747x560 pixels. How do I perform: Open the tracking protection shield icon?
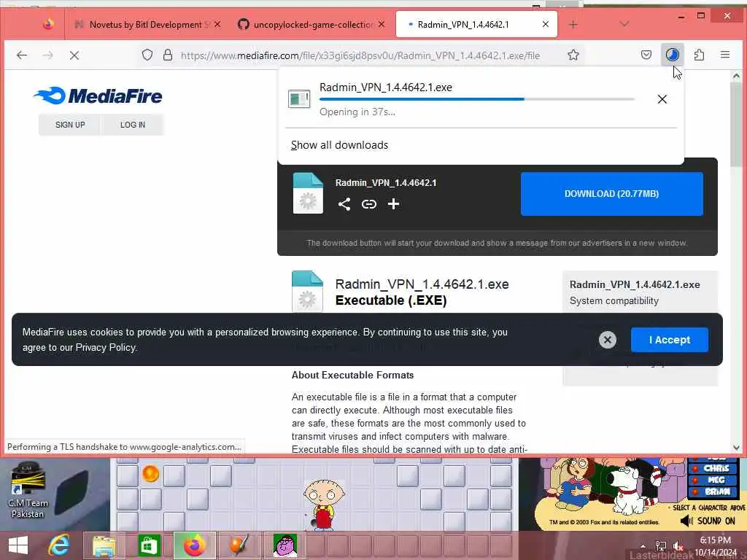[147, 55]
